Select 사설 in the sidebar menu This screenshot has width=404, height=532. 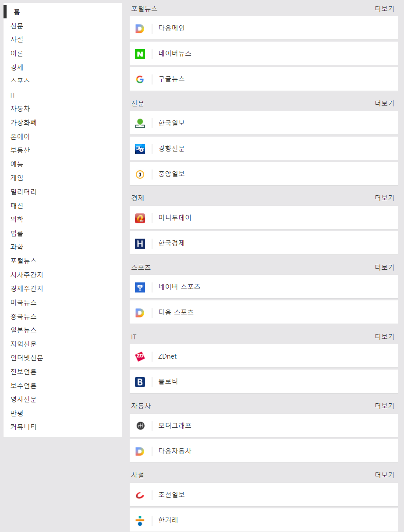[x=17, y=39]
